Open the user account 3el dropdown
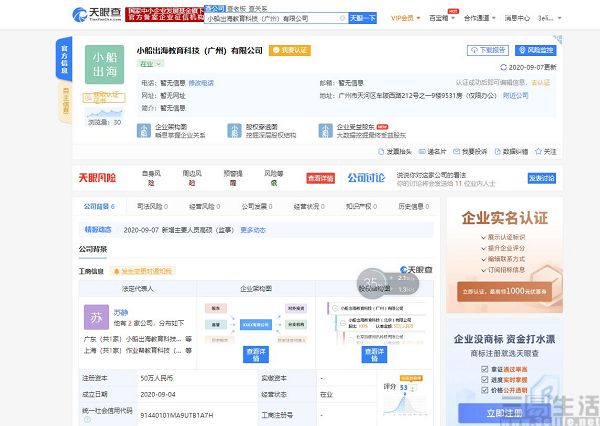The image size is (600, 426). pos(549,18)
